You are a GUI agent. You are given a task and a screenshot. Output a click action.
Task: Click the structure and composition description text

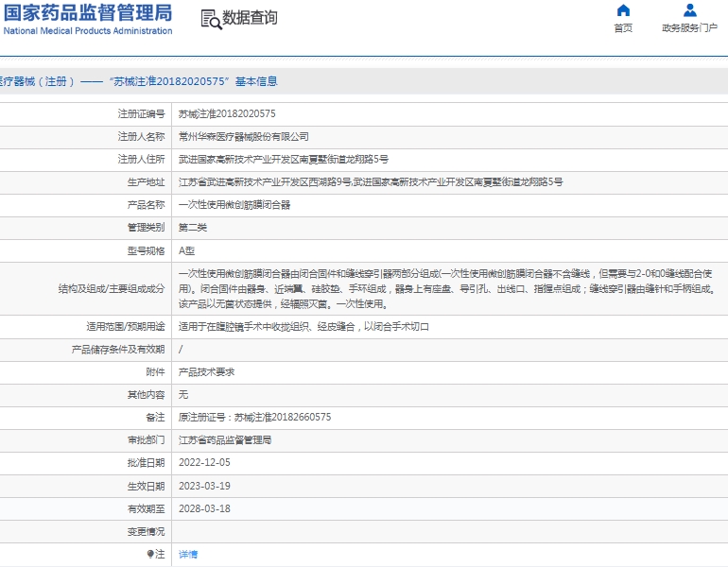click(447, 289)
